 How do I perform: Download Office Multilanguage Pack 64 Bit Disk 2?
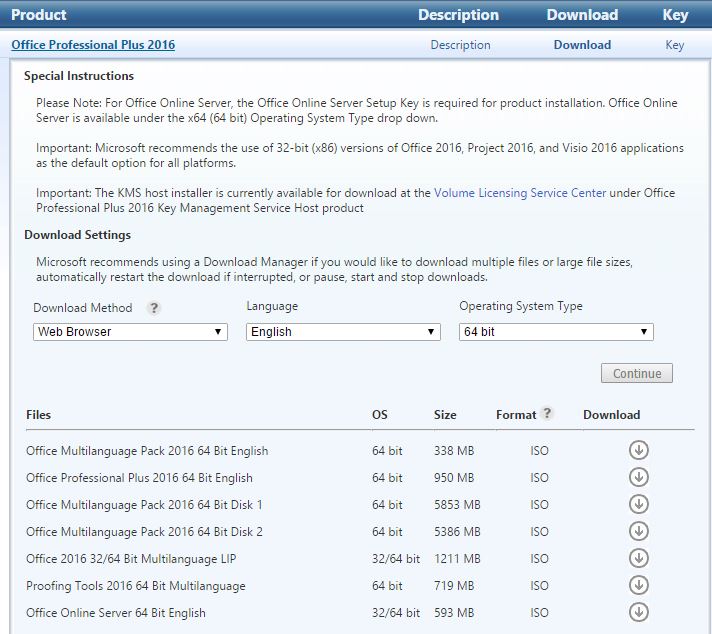638,531
